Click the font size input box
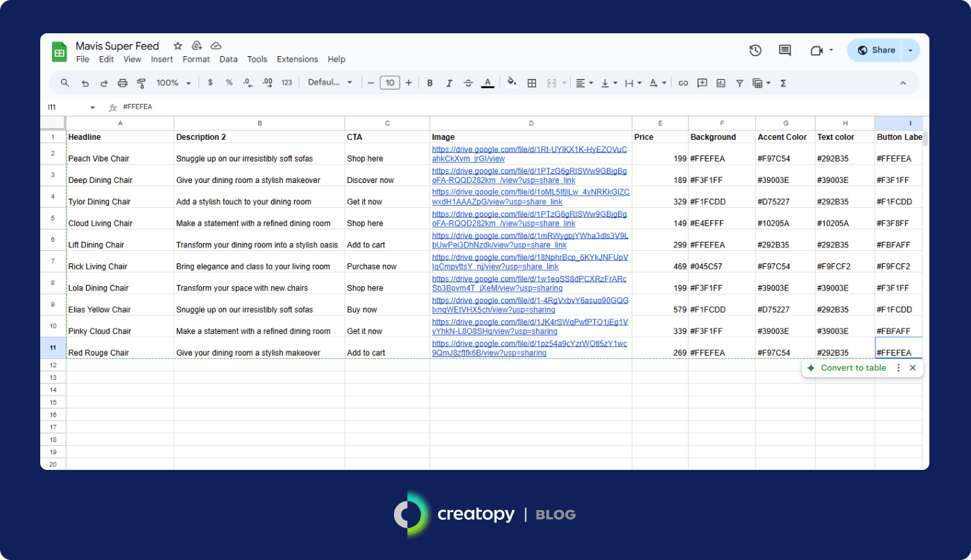Viewport: 971px width, 560px height. (x=390, y=83)
